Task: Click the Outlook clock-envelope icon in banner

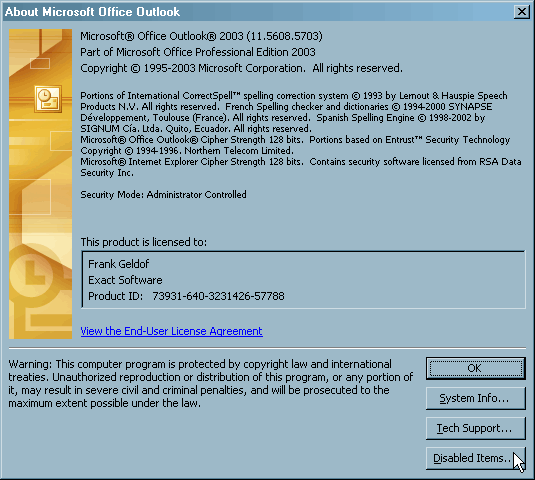Action: click(48, 99)
